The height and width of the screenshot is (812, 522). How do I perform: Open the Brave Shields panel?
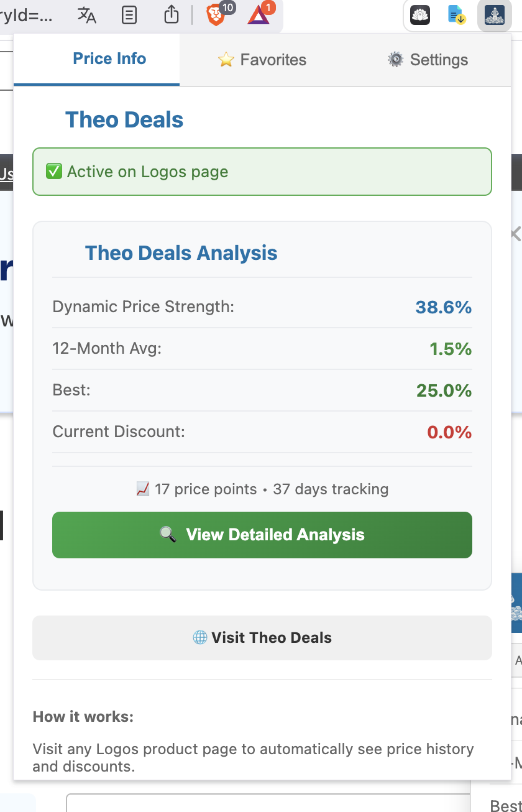point(214,15)
